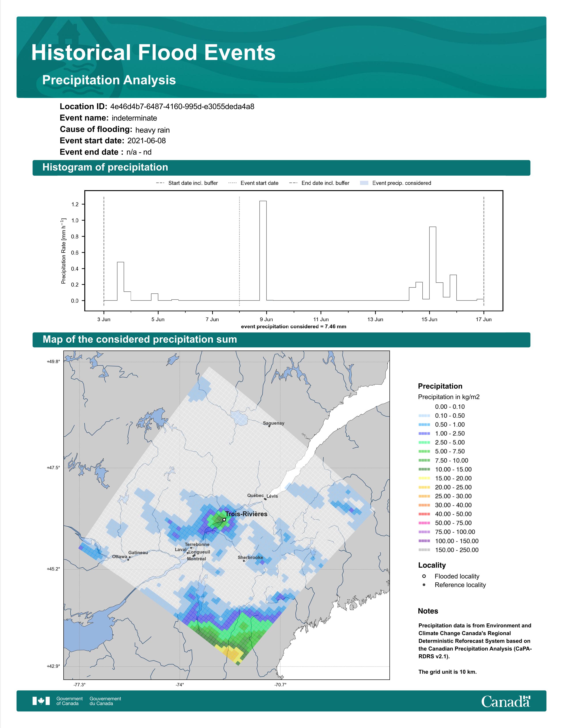Click the 25.00 - 30.00 legend color swatch

(x=424, y=496)
